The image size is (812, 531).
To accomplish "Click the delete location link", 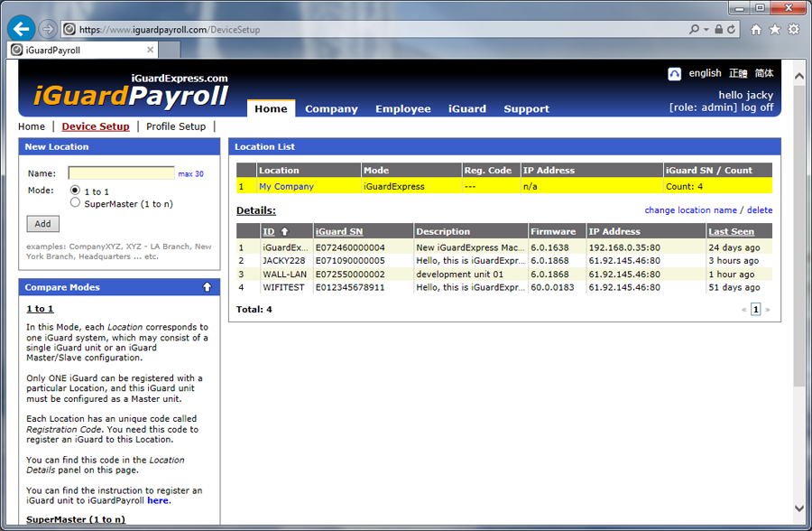I will coord(760,210).
